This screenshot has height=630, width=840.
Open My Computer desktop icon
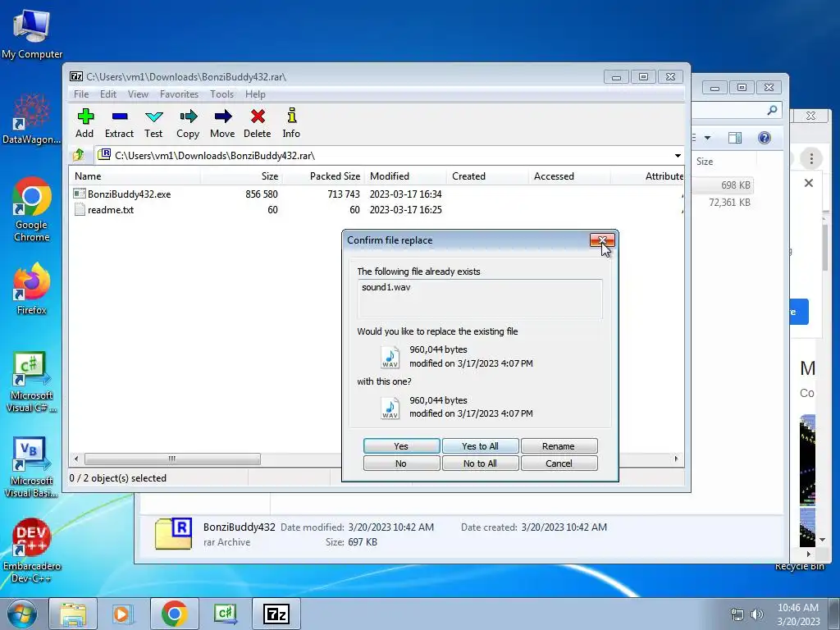click(x=32, y=33)
